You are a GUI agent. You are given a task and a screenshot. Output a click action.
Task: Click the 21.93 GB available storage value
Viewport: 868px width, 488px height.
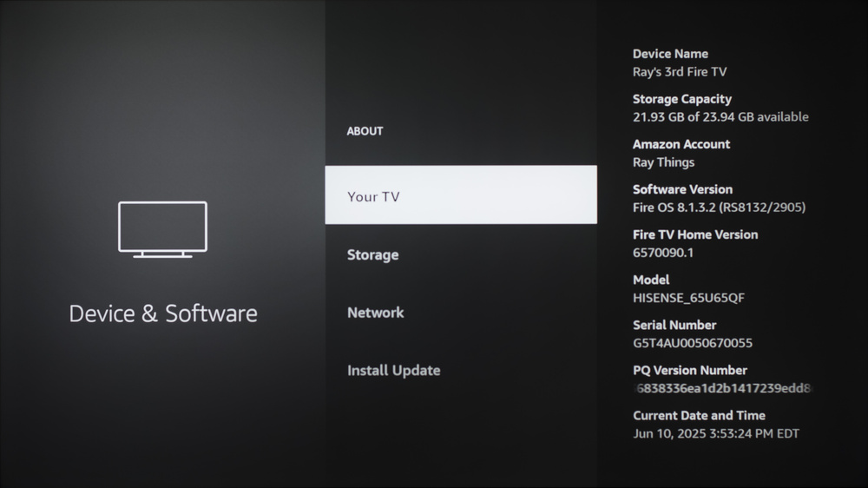click(720, 117)
